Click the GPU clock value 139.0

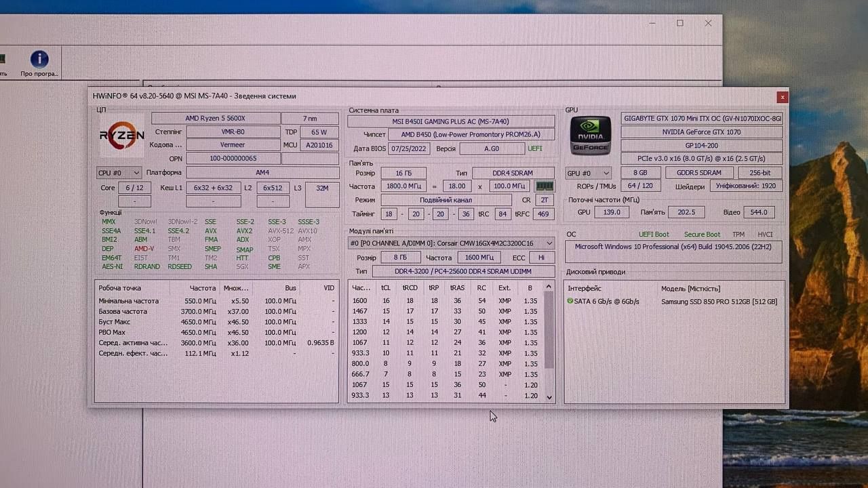coord(612,212)
